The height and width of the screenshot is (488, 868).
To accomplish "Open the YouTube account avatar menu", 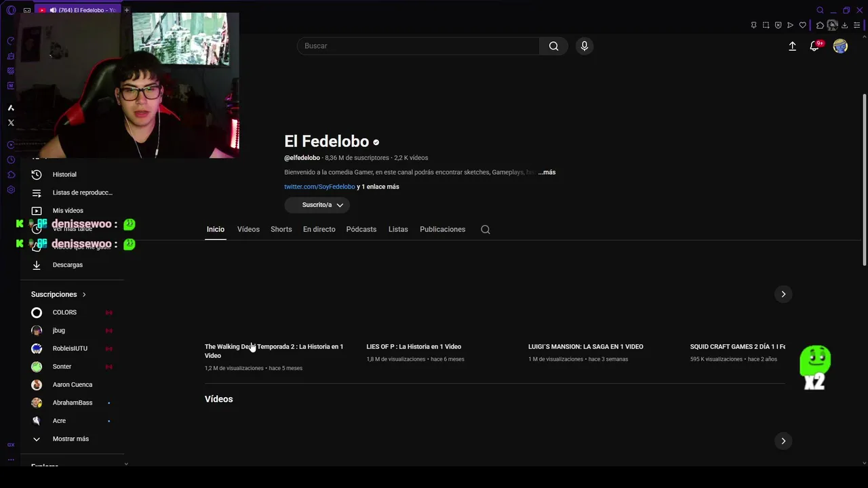I will 840,46.
